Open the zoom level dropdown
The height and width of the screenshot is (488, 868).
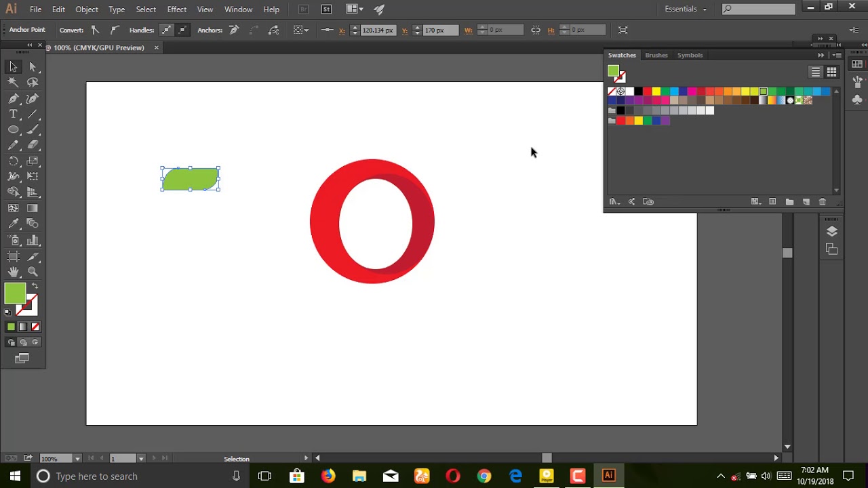click(x=77, y=459)
